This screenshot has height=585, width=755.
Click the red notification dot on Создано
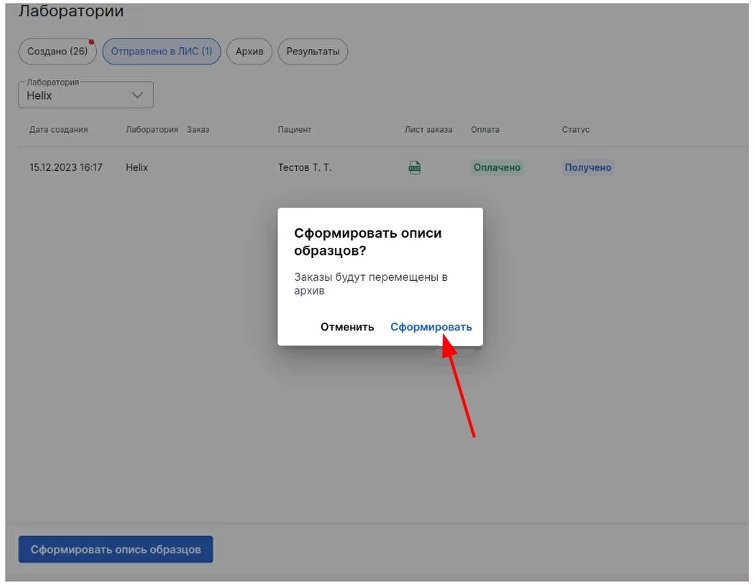tap(91, 42)
